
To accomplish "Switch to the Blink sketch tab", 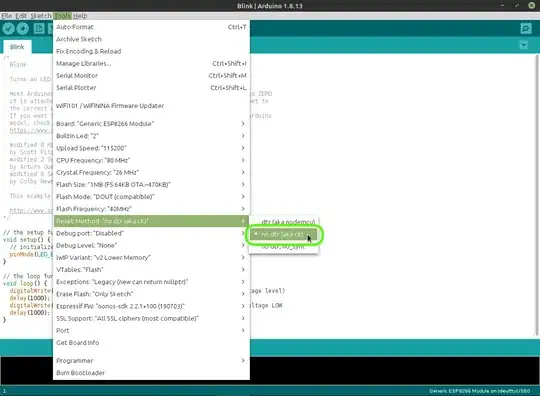I will point(17,47).
